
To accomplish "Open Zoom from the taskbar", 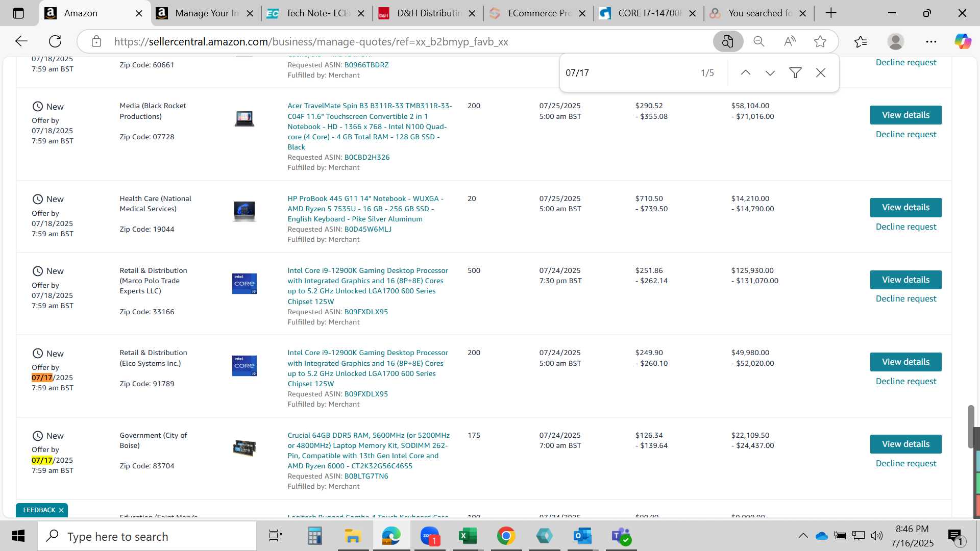I will pos(430,536).
